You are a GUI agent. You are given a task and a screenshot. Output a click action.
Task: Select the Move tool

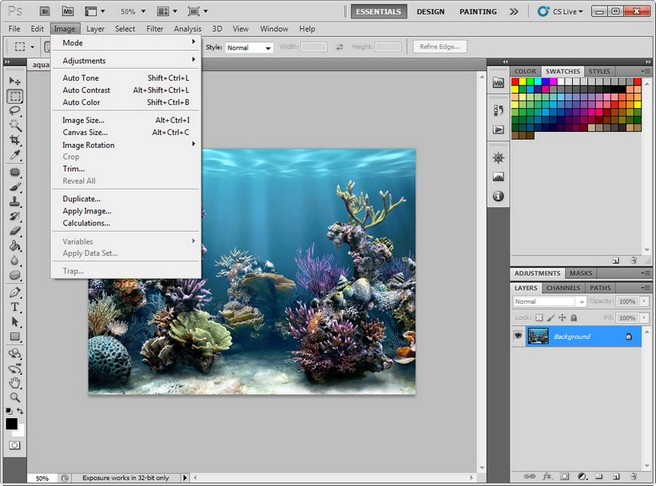tap(15, 81)
